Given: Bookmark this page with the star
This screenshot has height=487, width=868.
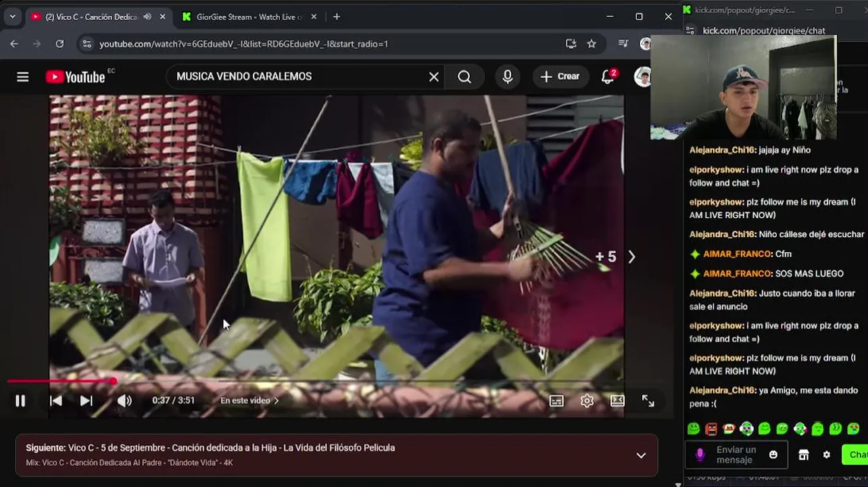Looking at the screenshot, I should (592, 44).
